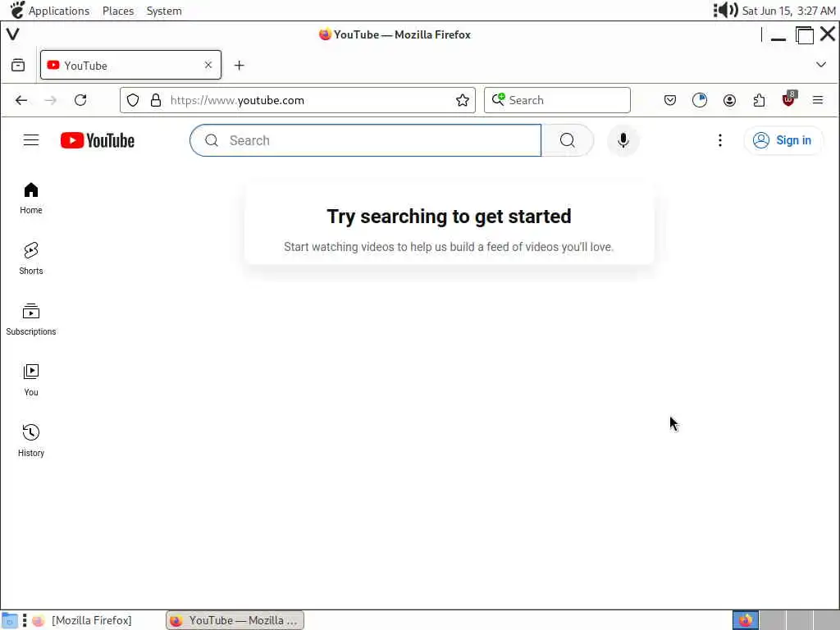Expand the list all tabs chevron
The width and height of the screenshot is (840, 630).
pyautogui.click(x=820, y=65)
